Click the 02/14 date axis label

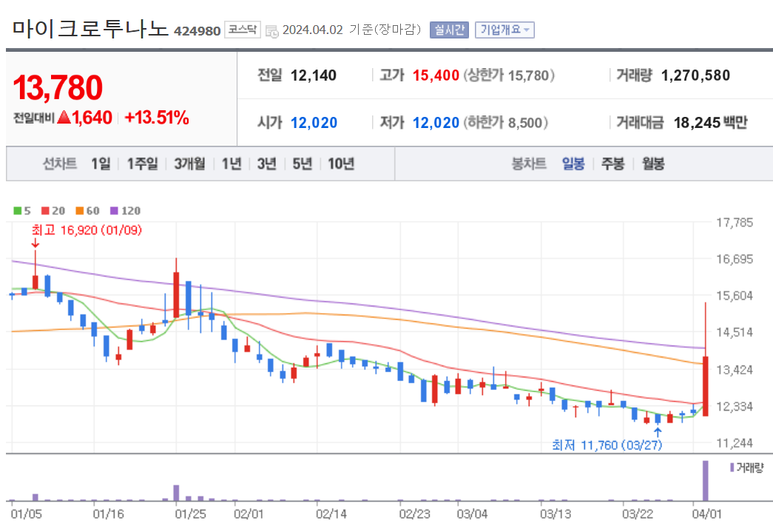coord(331,514)
